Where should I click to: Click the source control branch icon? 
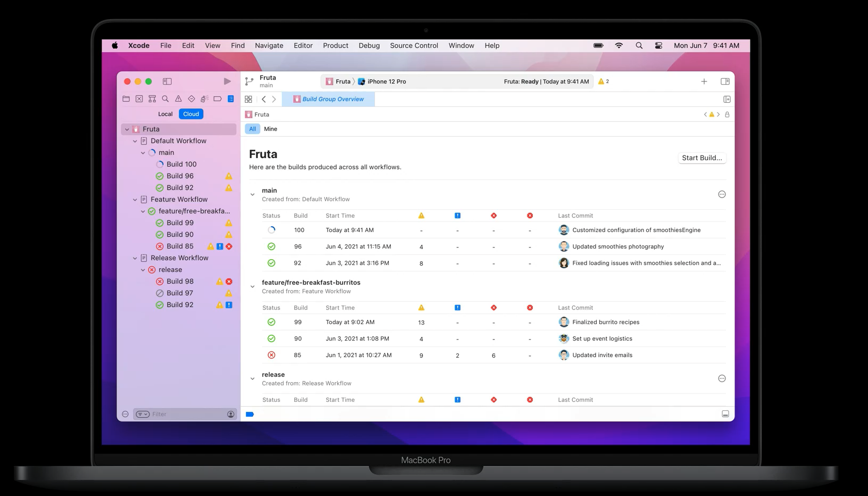[249, 81]
